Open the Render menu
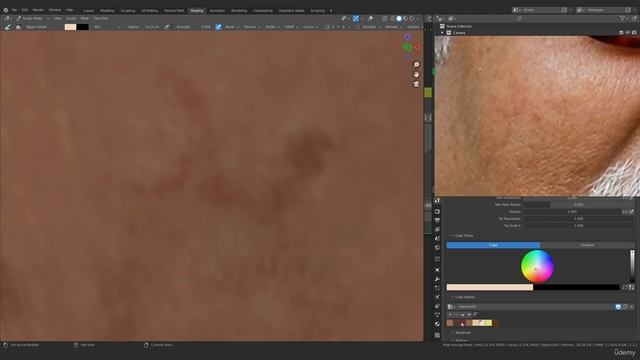The height and width of the screenshot is (360, 640). click(38, 10)
